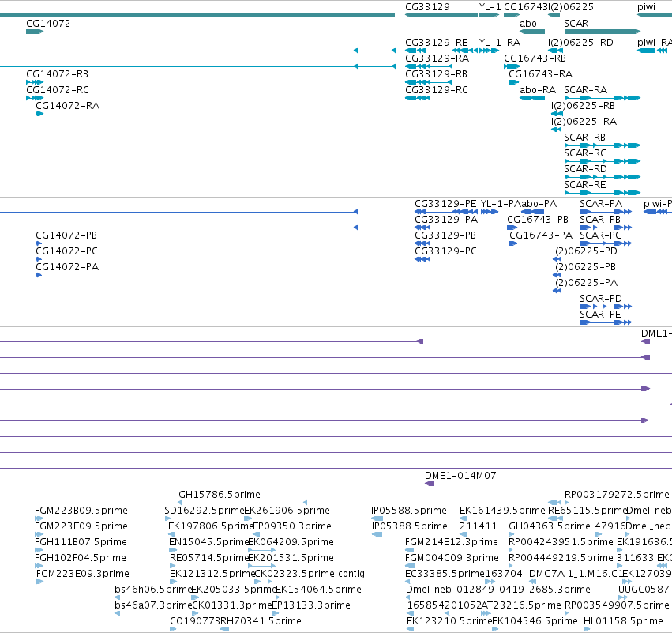Open the l(2)06225-PD protein label
This screenshot has width=672, height=633.
coord(584,251)
